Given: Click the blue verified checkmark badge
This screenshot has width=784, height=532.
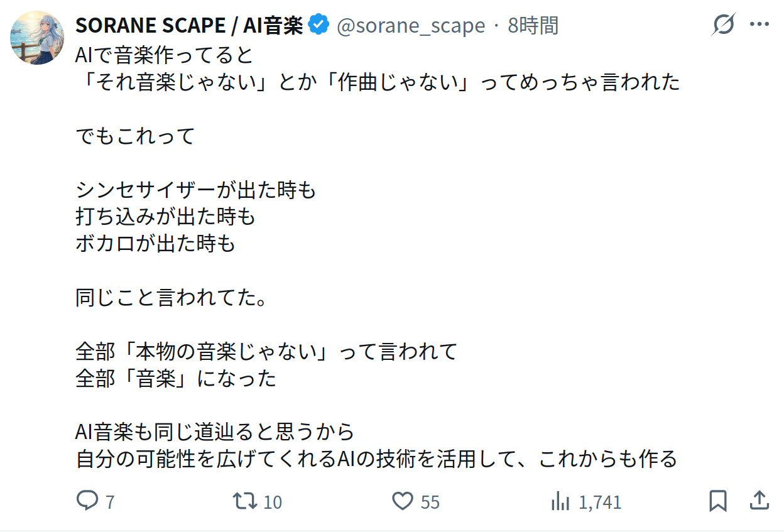Looking at the screenshot, I should [x=320, y=25].
